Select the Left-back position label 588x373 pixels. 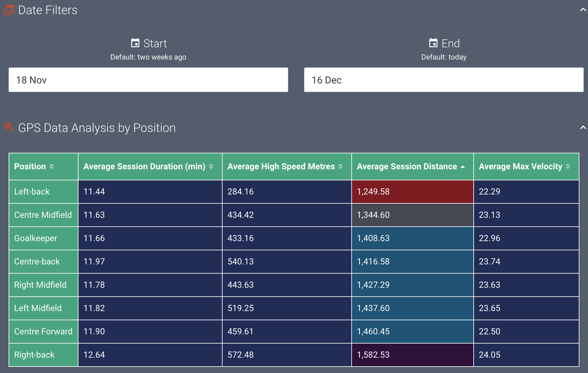point(43,191)
